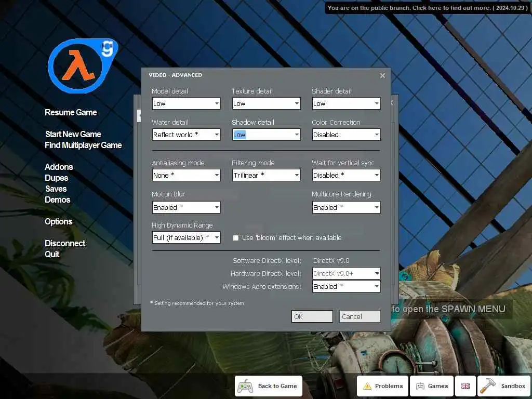The height and width of the screenshot is (399, 532).
Task: Open the Color Correction dropdown
Action: click(x=347, y=135)
